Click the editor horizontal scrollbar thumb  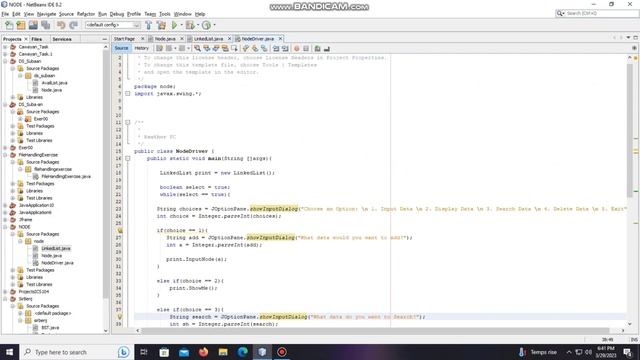click(375, 331)
